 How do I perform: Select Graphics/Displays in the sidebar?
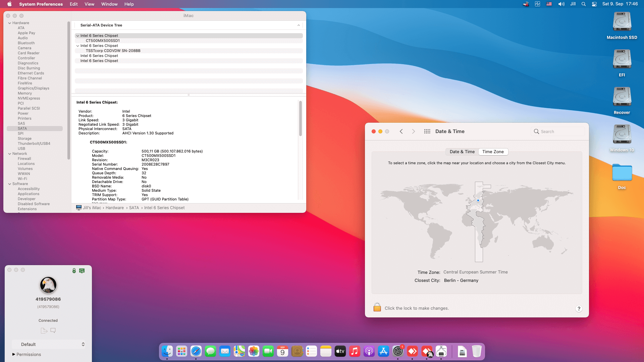tap(34, 88)
